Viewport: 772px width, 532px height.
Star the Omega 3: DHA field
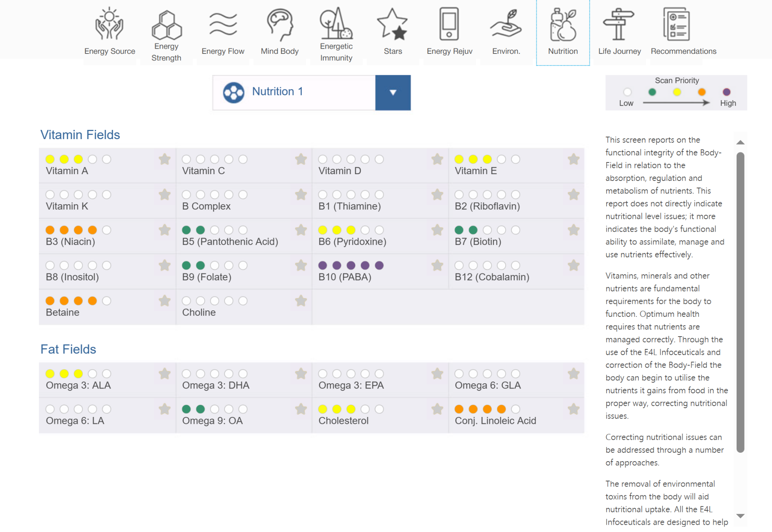[301, 374]
